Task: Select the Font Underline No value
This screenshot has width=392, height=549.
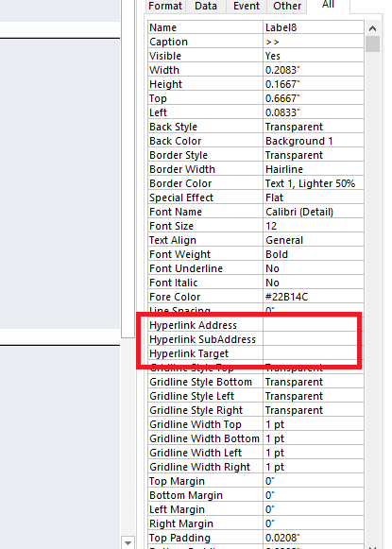Action: tap(314, 268)
